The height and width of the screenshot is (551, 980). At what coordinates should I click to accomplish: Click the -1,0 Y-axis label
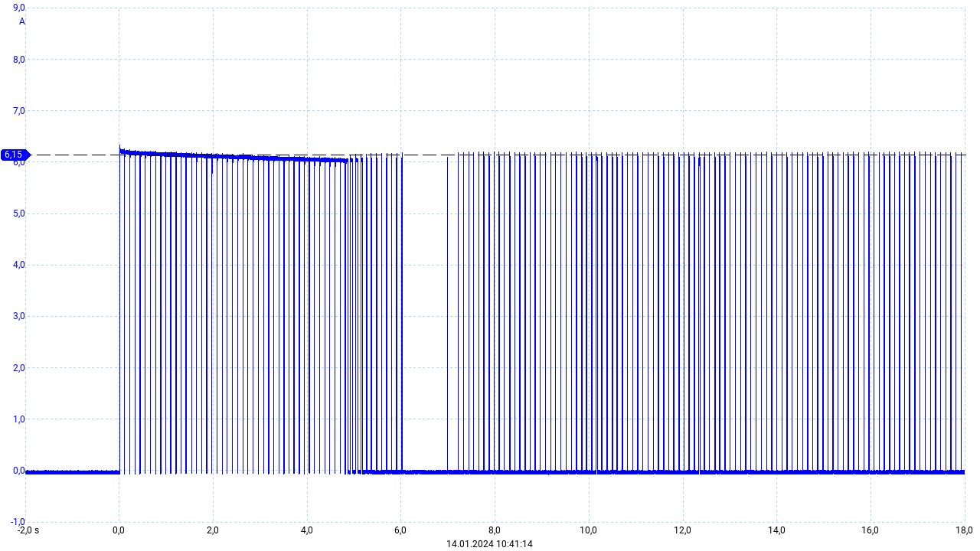coord(18,521)
